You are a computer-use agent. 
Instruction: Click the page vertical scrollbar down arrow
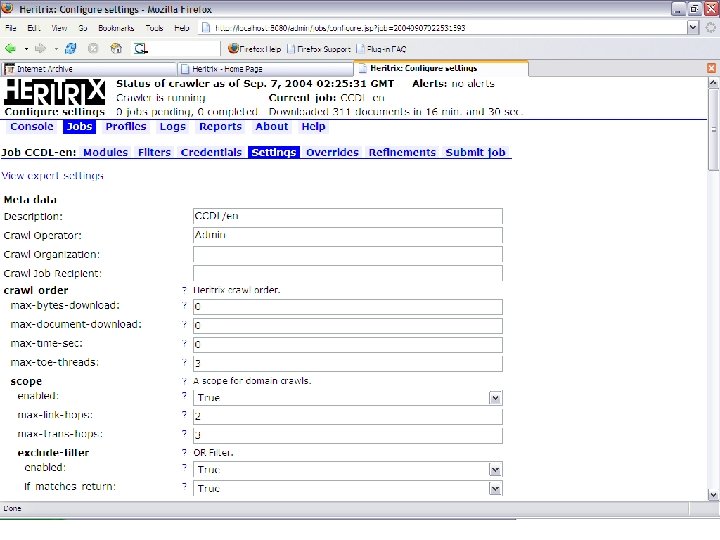[x=713, y=495]
